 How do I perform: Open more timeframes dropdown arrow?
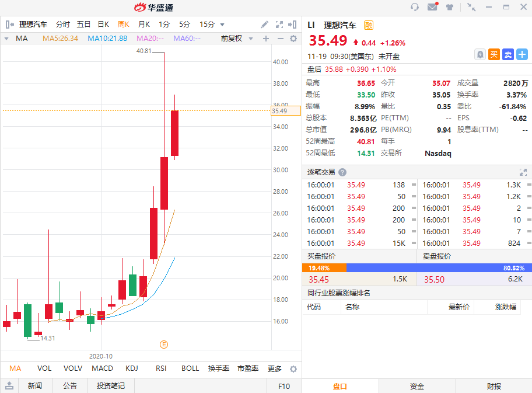[222, 25]
